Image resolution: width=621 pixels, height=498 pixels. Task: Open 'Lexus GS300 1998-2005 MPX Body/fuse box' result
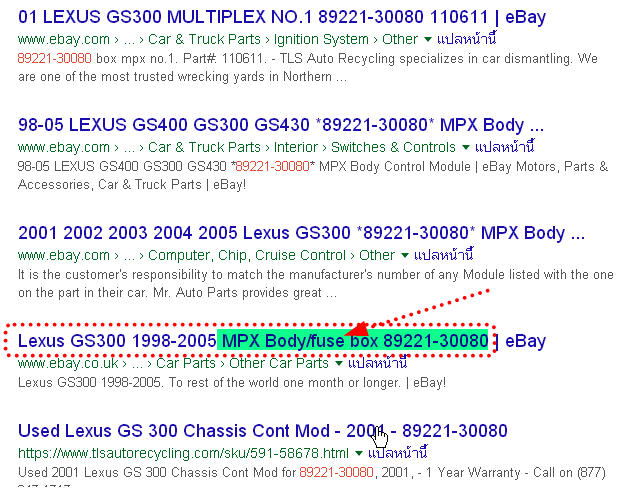pos(282,341)
